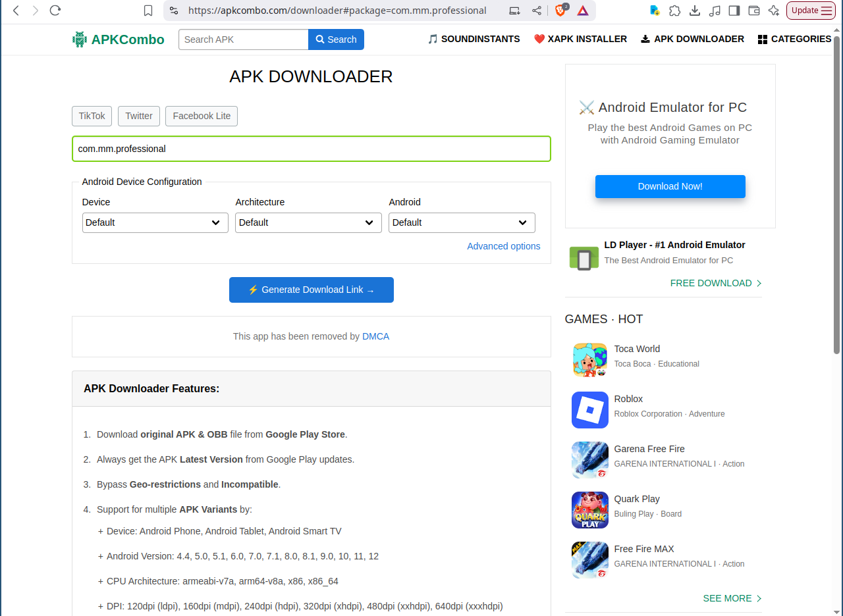Select the Facebook Lite quick tag
The height and width of the screenshot is (616, 843).
tap(202, 116)
